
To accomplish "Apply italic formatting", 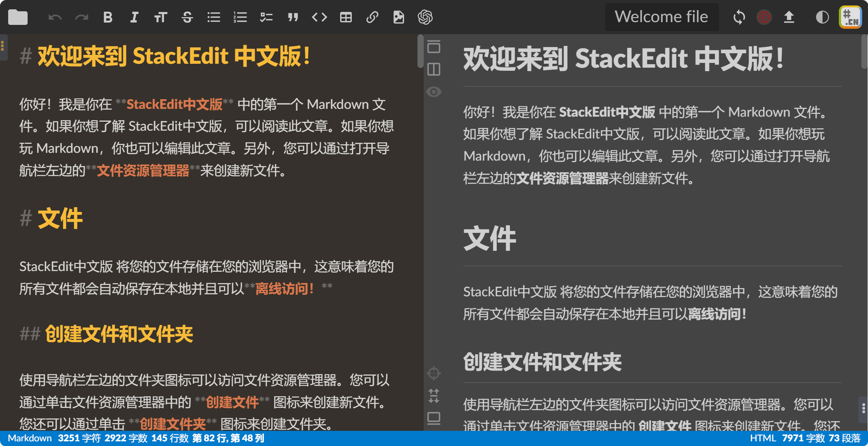I will pos(134,17).
